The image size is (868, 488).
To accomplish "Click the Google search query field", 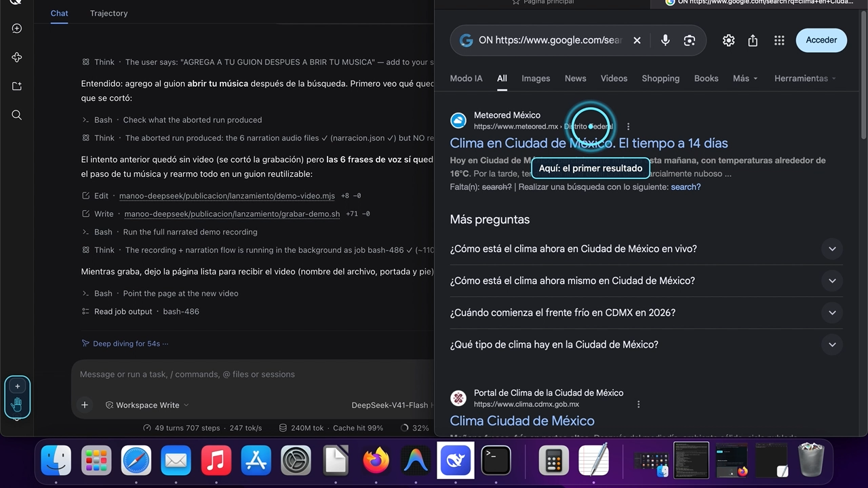I will (550, 40).
